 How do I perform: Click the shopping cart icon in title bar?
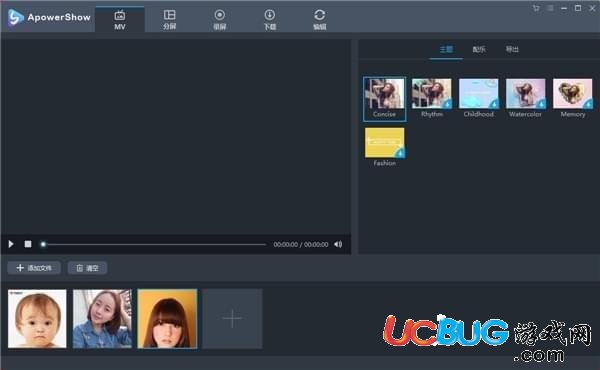pyautogui.click(x=536, y=8)
